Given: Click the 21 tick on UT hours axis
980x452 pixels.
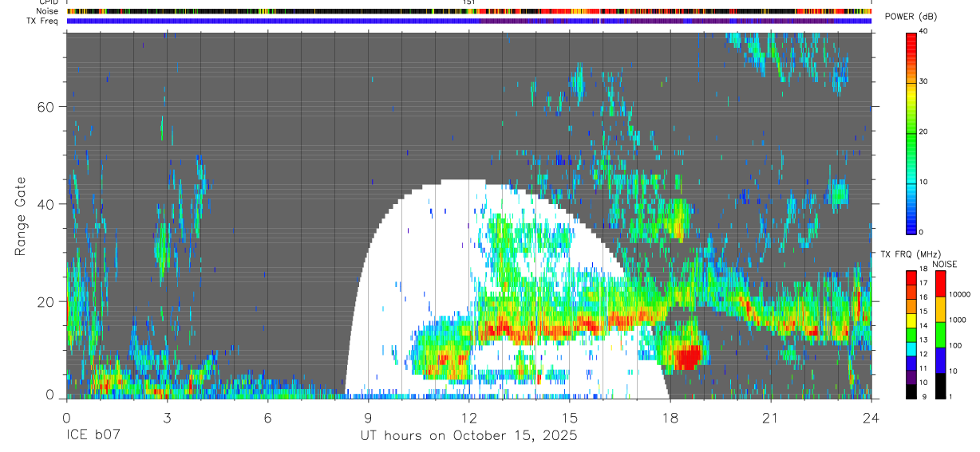Looking at the screenshot, I should tap(771, 417).
